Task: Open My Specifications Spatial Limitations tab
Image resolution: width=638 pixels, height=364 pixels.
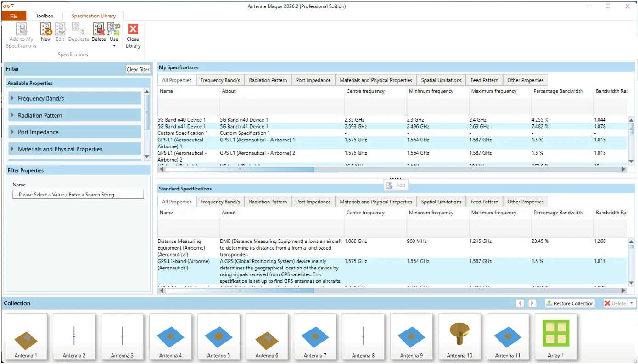Action: pos(442,80)
